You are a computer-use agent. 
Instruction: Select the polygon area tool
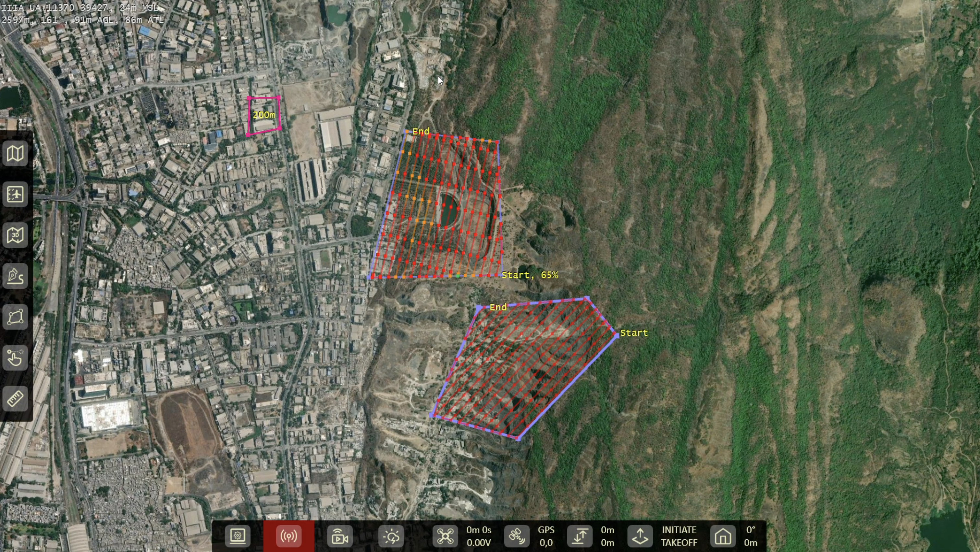[15, 317]
